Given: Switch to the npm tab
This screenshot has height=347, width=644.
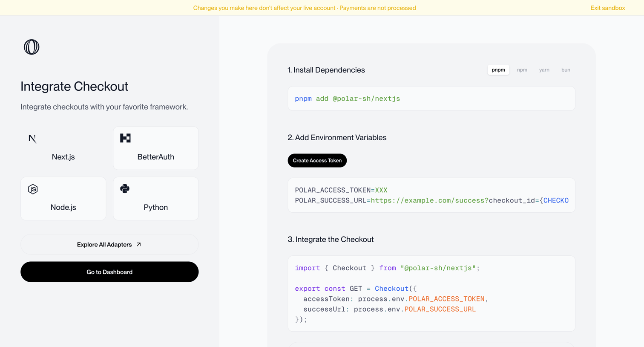Looking at the screenshot, I should pyautogui.click(x=522, y=70).
